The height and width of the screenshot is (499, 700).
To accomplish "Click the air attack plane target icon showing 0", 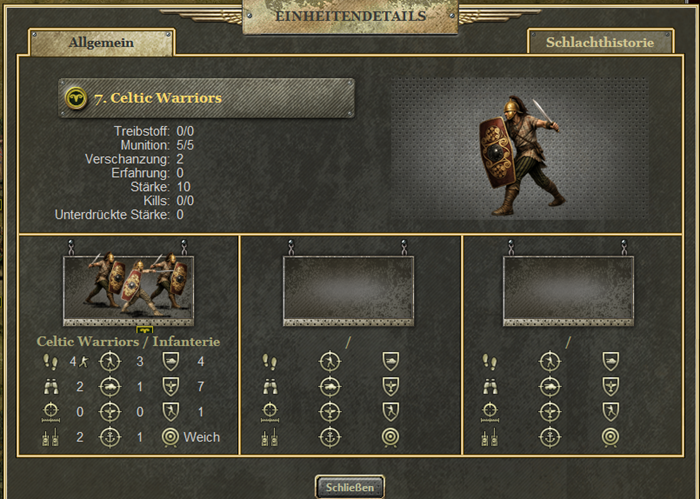I will pos(110,412).
